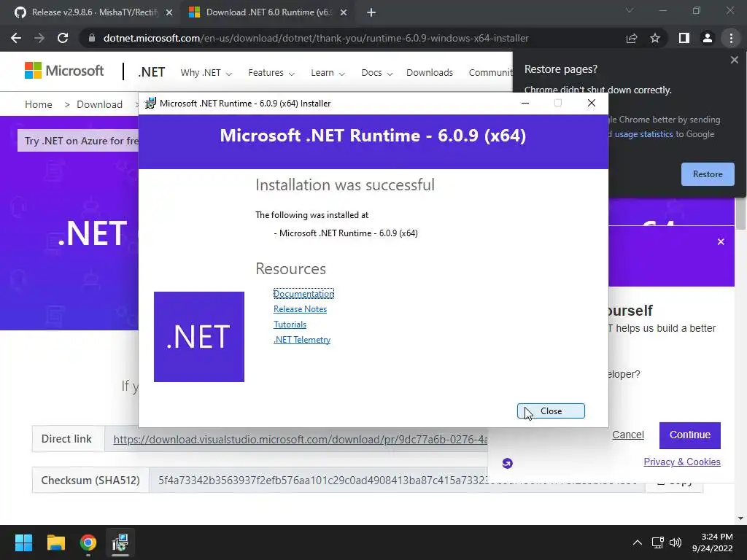Click the Chrome forward arrow
This screenshot has height=560, width=747.
pos(39,38)
